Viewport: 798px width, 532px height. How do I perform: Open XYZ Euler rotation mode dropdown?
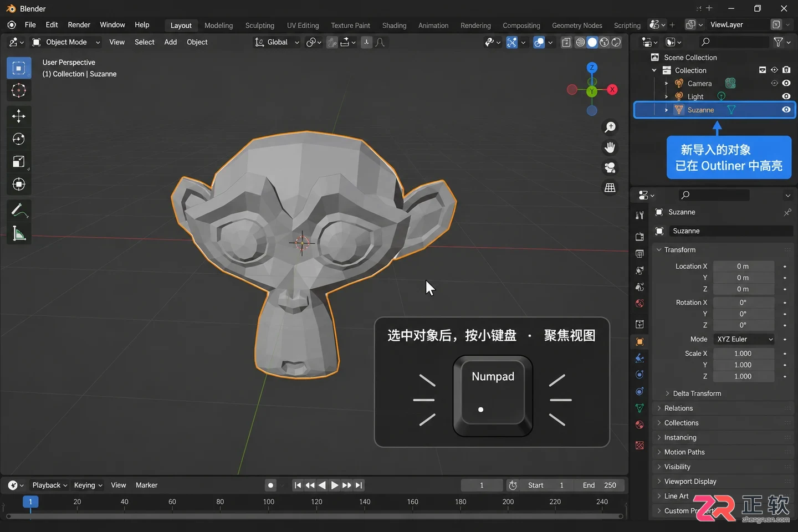click(x=744, y=339)
